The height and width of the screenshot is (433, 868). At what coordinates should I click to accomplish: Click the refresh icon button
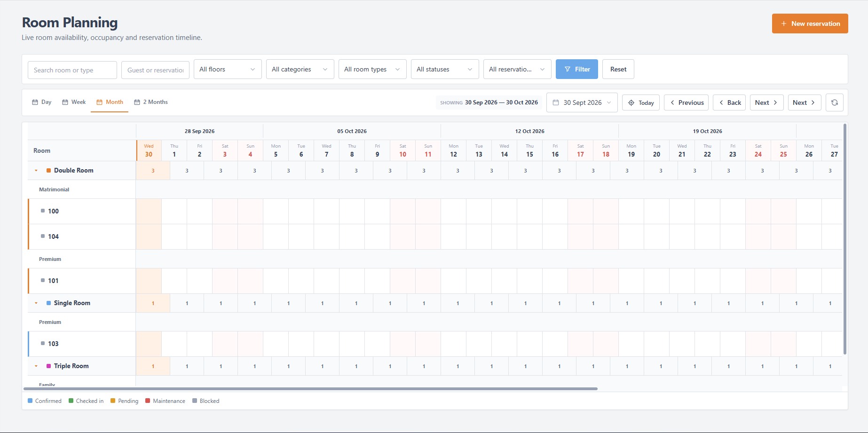tap(834, 102)
